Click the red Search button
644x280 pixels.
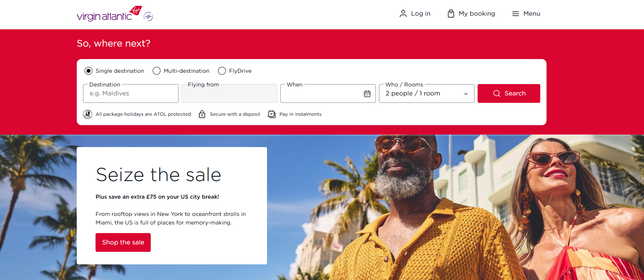pos(509,93)
